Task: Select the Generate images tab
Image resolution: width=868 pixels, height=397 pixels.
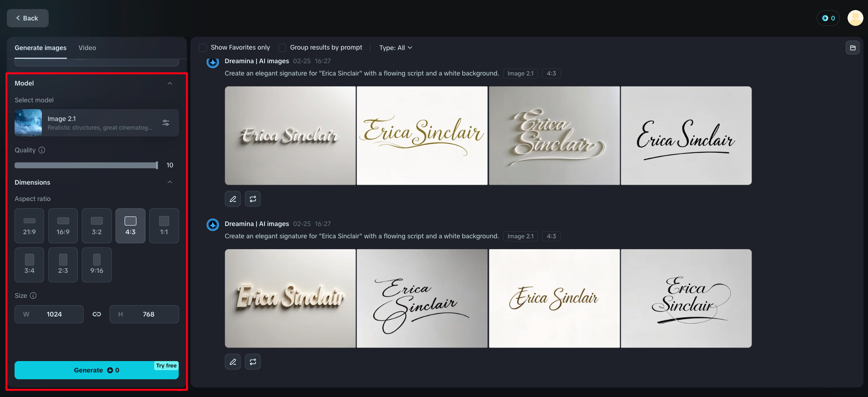Action: click(40, 48)
